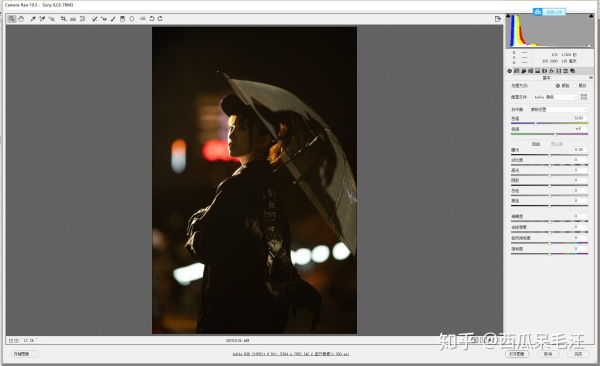Image resolution: width=600 pixels, height=366 pixels.
Task: Select the Hand tool
Action: click(x=21, y=19)
